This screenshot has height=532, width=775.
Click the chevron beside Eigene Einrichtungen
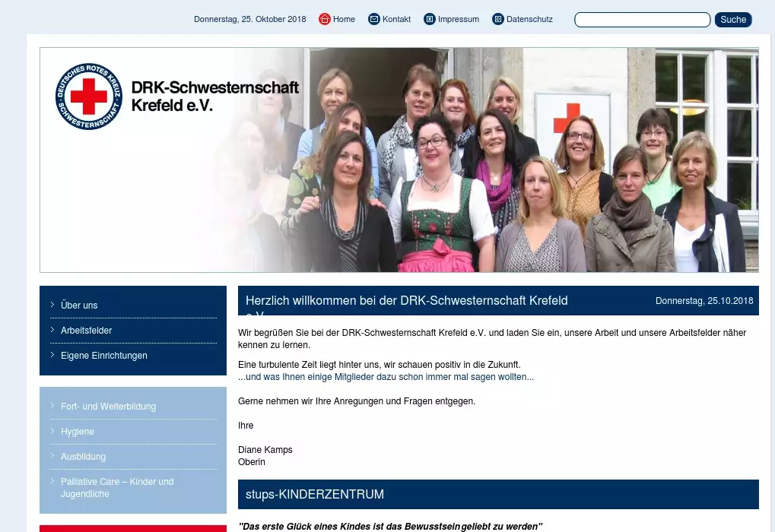pyautogui.click(x=51, y=356)
